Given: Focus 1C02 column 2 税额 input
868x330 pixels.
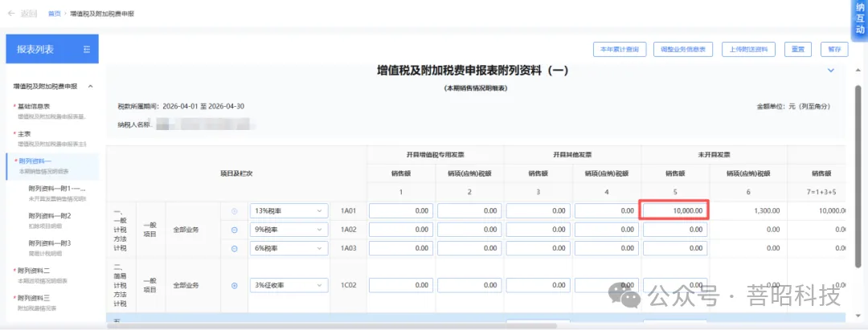Looking at the screenshot, I should point(469,285).
